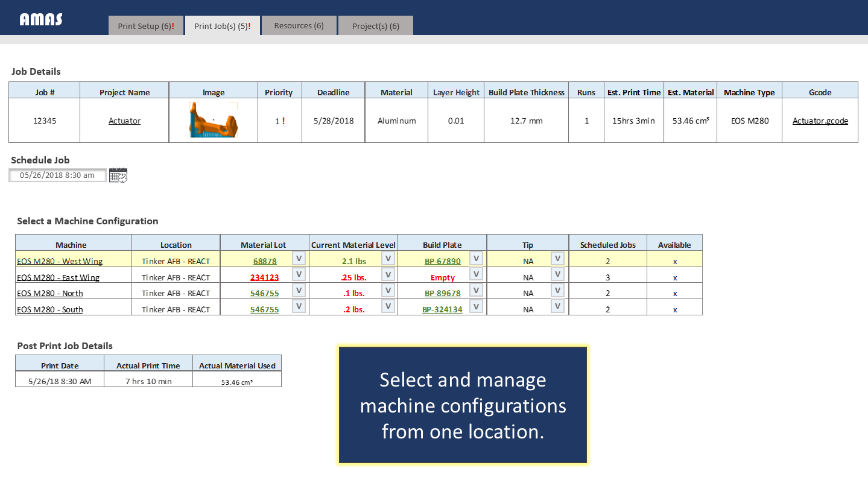This screenshot has width=868, height=483.
Task: Expand Current Material Level dropdown for East Wing
Action: click(388, 274)
